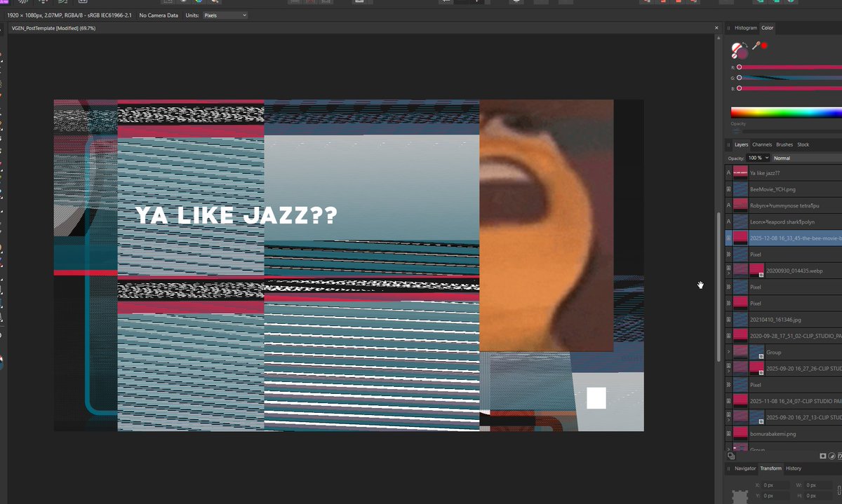Viewport: 842px width, 504px height.
Task: Expand the bottom Group layer
Action: pyautogui.click(x=728, y=449)
